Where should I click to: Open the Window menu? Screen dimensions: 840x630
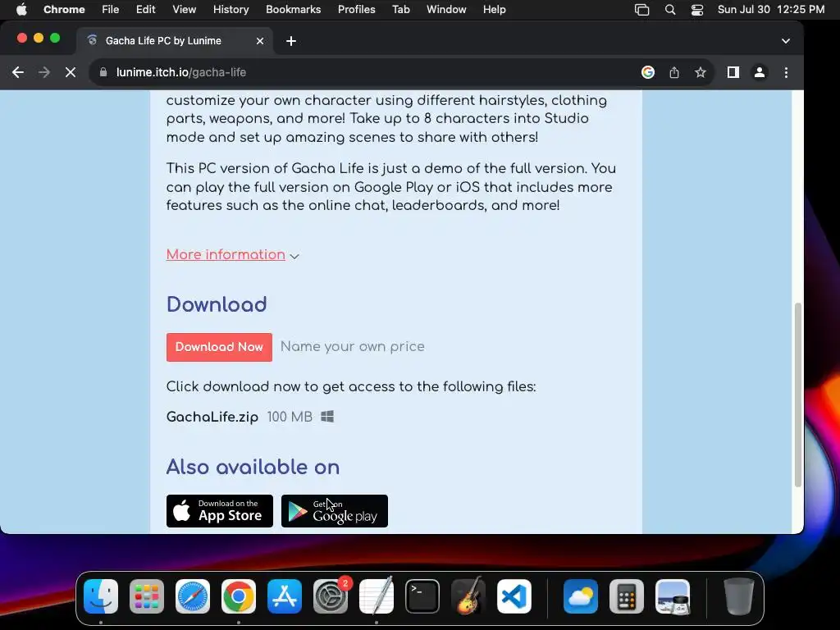coord(446,10)
